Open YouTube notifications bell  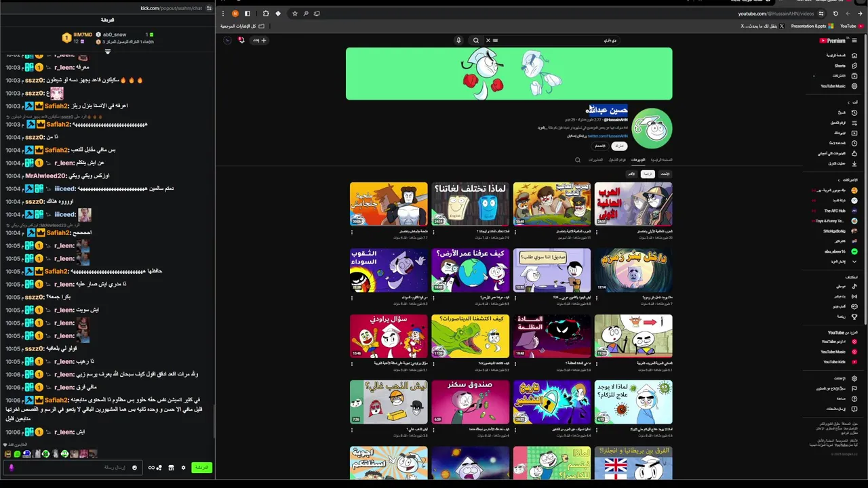pyautogui.click(x=241, y=41)
